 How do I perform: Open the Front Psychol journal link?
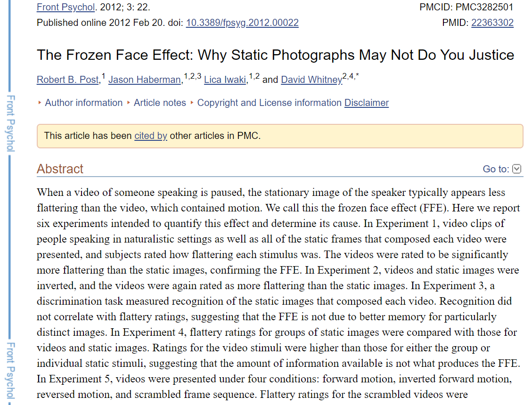[66, 7]
